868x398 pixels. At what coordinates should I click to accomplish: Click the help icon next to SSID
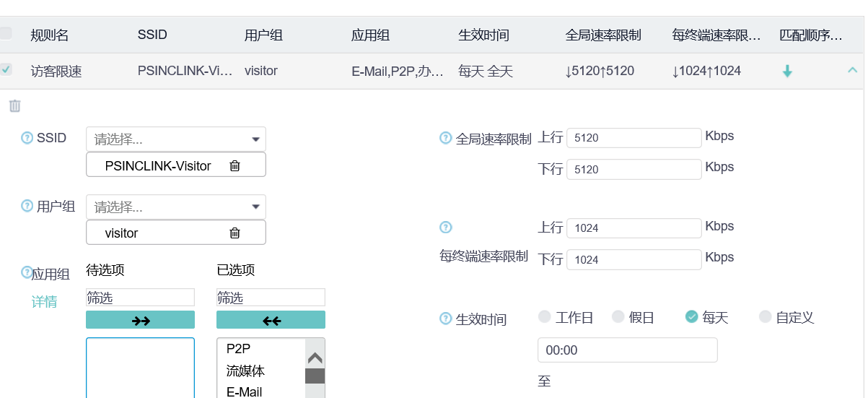pos(27,138)
